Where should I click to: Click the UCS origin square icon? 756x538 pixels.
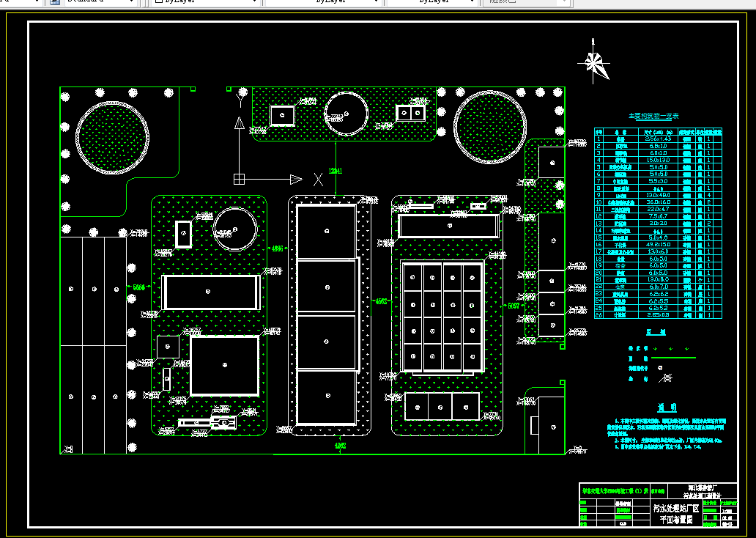(x=239, y=179)
